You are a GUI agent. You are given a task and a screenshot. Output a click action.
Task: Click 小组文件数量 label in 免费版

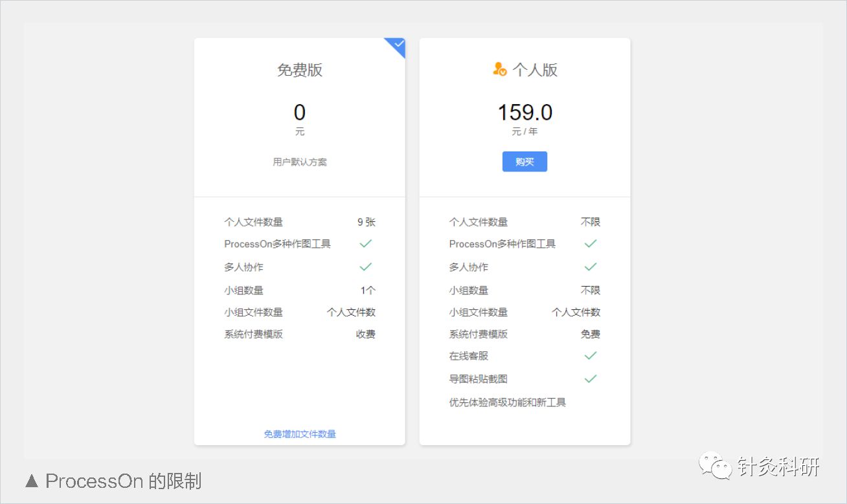pyautogui.click(x=253, y=312)
